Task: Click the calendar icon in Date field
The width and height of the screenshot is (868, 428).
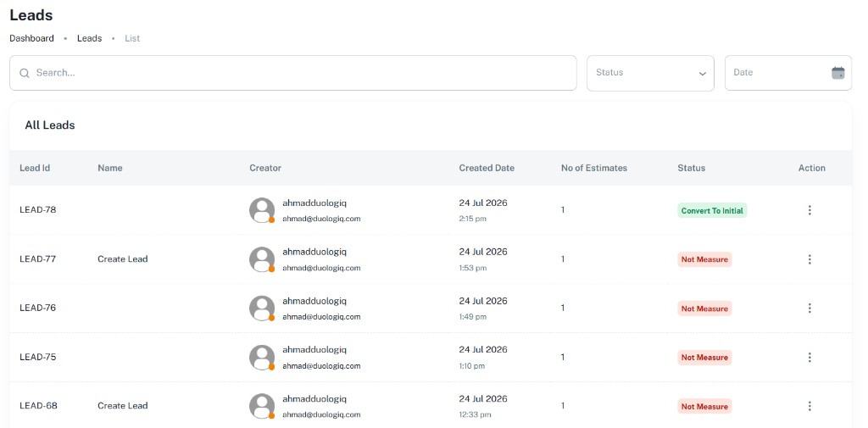Action: tap(838, 73)
